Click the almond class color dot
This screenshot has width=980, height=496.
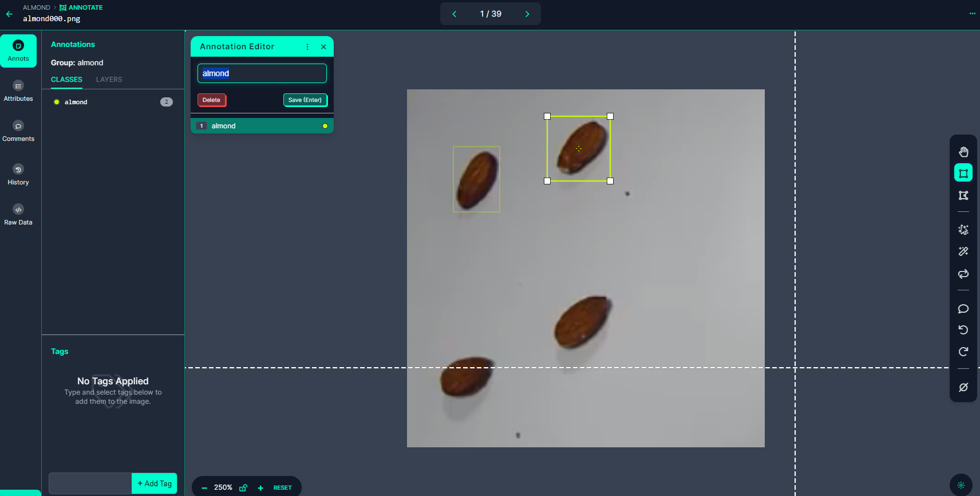(x=57, y=102)
